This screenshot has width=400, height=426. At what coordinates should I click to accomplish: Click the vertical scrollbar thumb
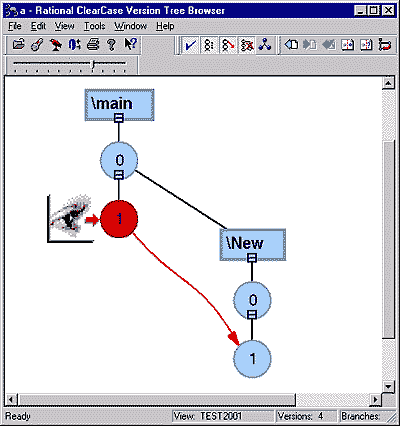[x=388, y=240]
